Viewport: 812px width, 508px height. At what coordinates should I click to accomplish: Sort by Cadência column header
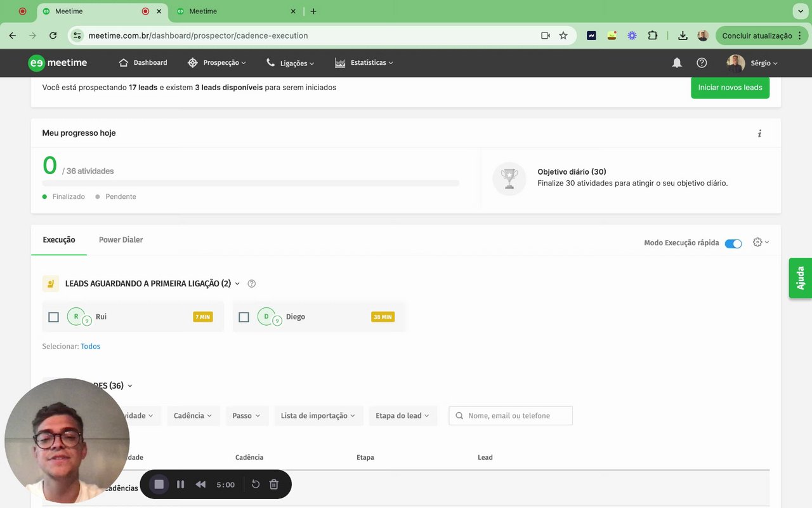(x=249, y=457)
